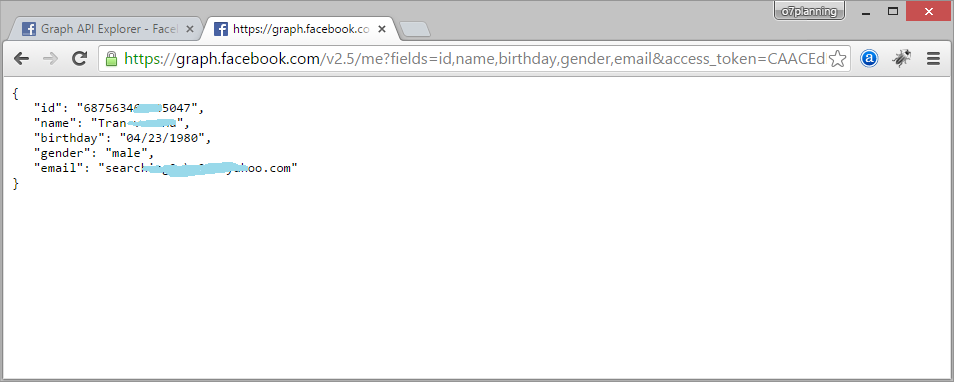Bookmark page with the star icon
The height and width of the screenshot is (382, 954).
pos(838,58)
